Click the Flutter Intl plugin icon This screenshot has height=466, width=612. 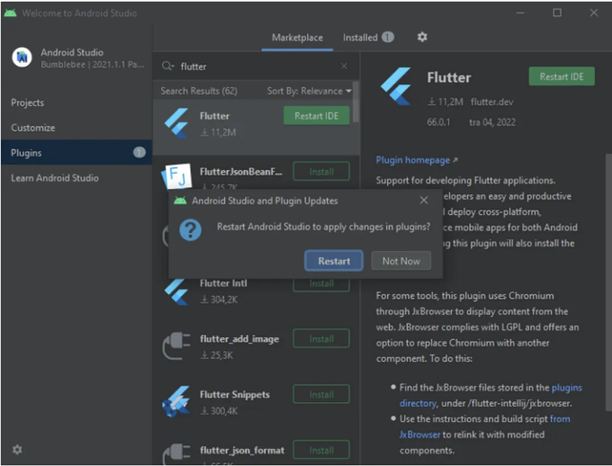(x=176, y=292)
